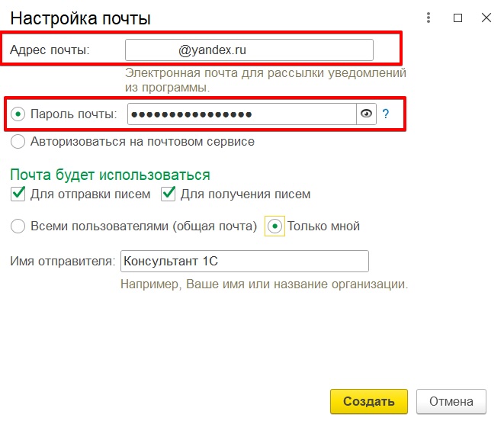The height and width of the screenshot is (424, 504).
Task: Click the Адрес почты label
Action: [50, 50]
